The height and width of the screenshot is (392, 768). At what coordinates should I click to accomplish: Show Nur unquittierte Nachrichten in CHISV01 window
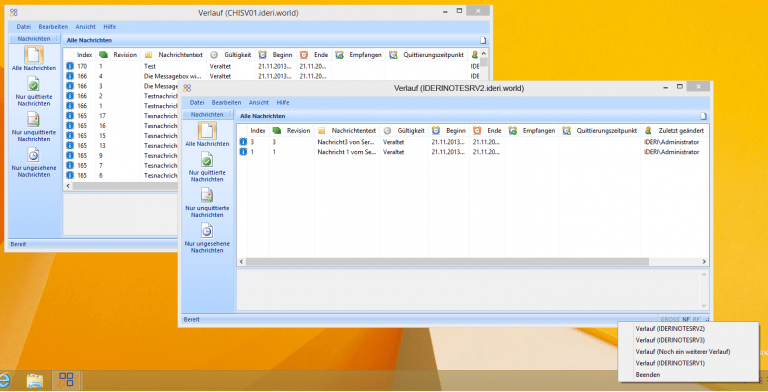point(33,126)
